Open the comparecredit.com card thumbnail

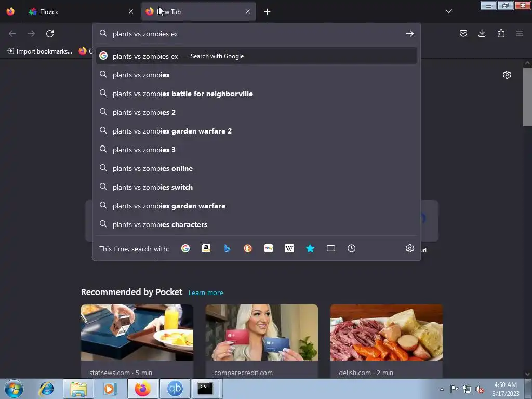(262, 332)
